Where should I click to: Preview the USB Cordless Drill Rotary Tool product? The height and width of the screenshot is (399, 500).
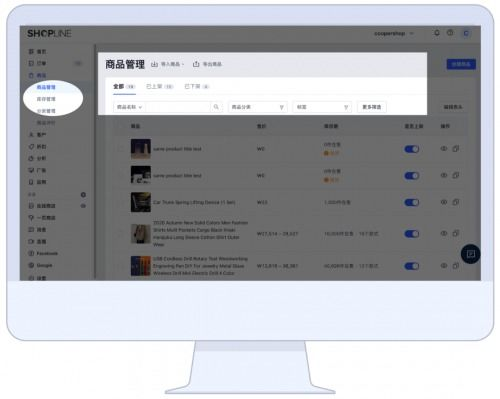point(444,266)
